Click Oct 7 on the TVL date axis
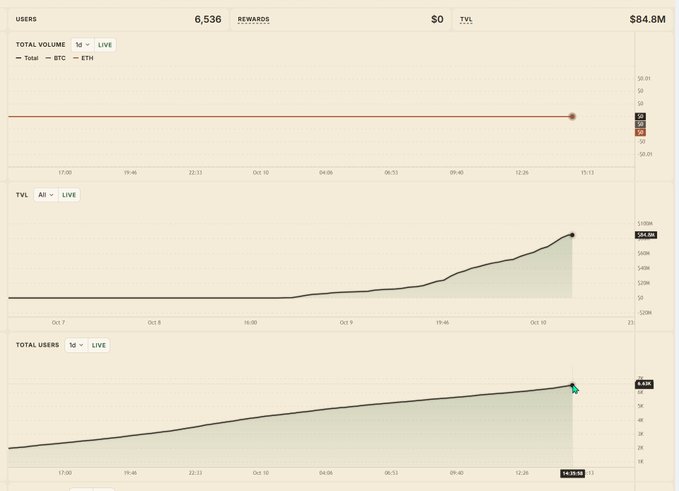679x491 pixels. click(x=58, y=323)
